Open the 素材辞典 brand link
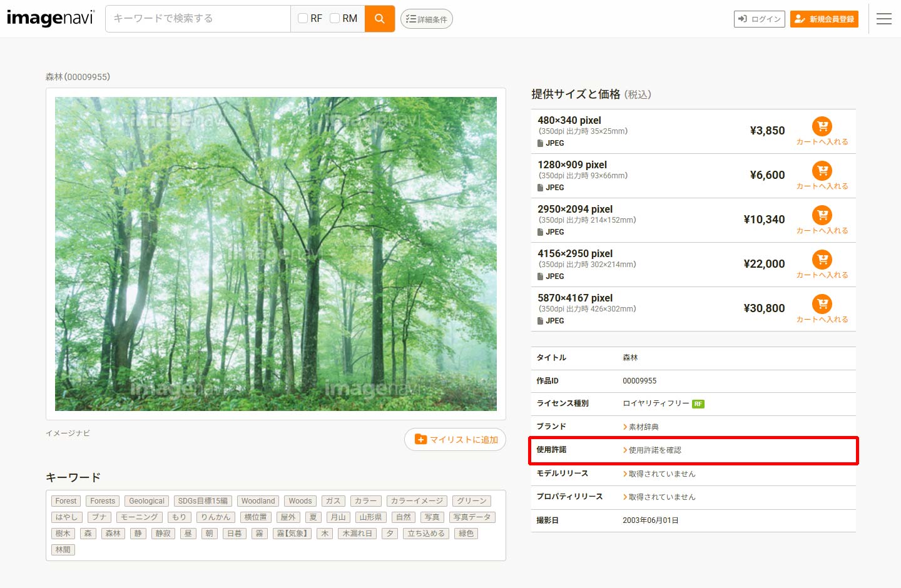 [643, 427]
